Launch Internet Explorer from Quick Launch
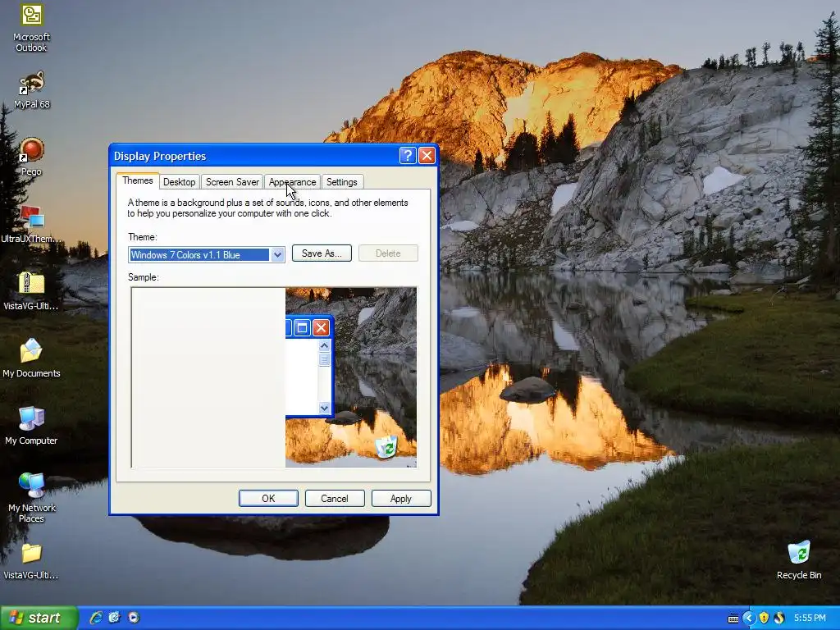The image size is (840, 630). point(96,618)
